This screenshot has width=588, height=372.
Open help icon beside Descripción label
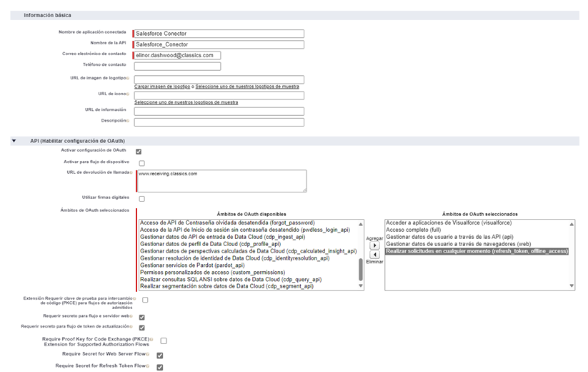[x=128, y=120]
